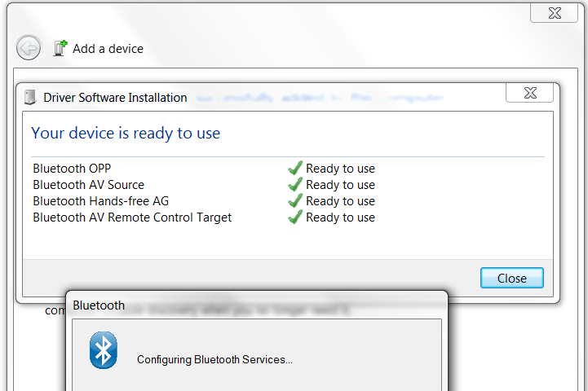Click the checkmark for AV Remote Control Target
The image size is (588, 391).
[295, 217]
